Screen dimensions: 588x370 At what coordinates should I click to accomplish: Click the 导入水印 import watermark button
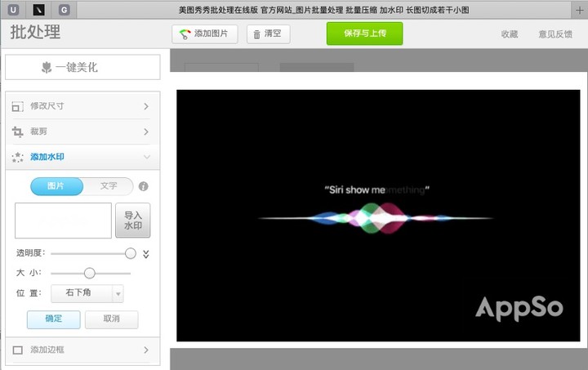click(x=133, y=221)
